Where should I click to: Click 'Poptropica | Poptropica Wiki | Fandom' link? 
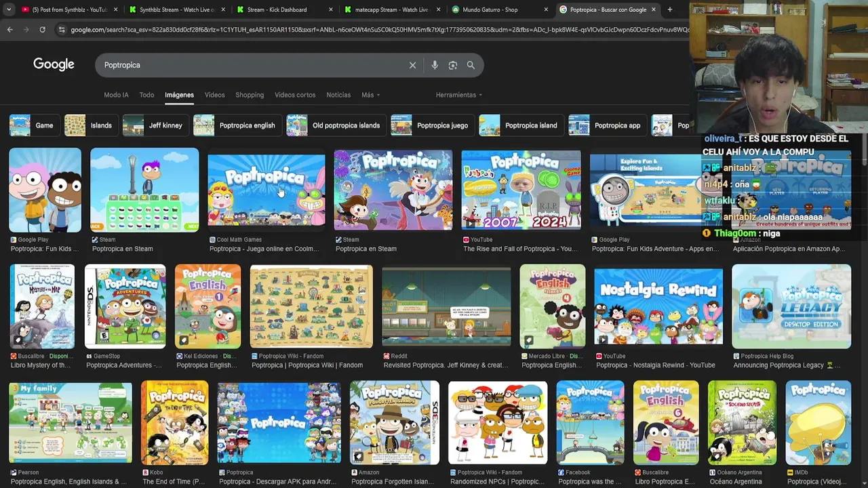[307, 365]
